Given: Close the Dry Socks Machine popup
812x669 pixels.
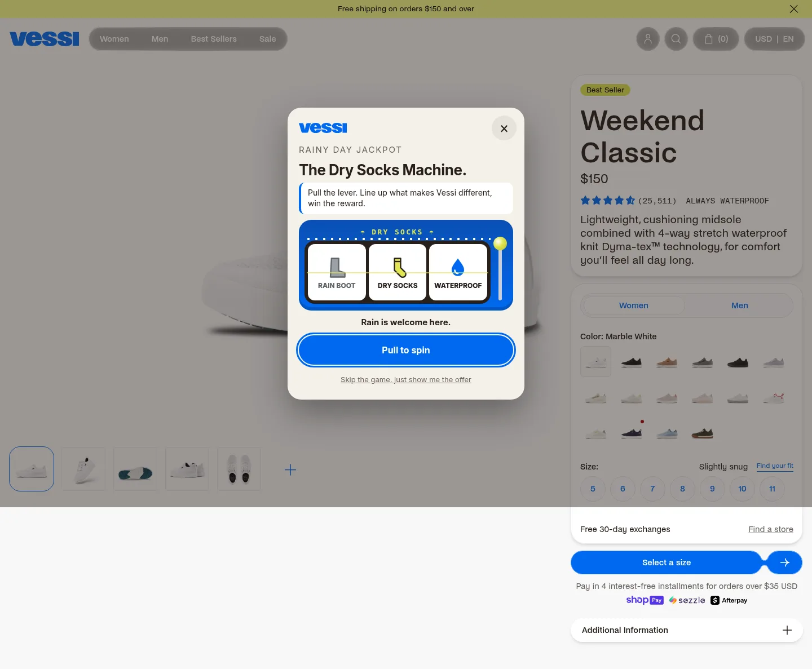Looking at the screenshot, I should pyautogui.click(x=504, y=129).
